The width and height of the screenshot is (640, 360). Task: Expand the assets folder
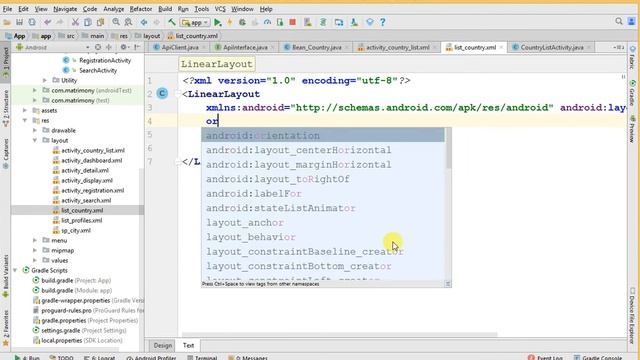25,111
